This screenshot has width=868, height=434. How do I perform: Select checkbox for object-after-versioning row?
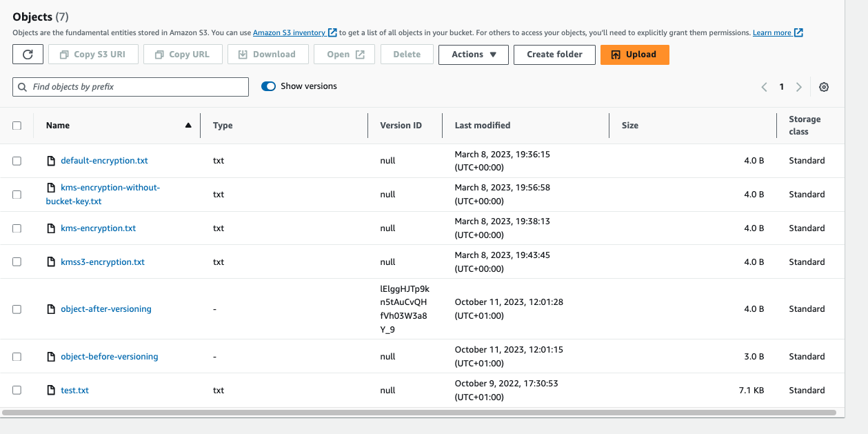[x=17, y=309]
